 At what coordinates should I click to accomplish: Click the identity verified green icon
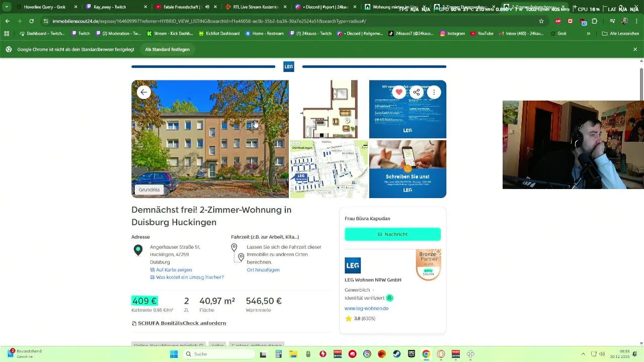[389, 298]
